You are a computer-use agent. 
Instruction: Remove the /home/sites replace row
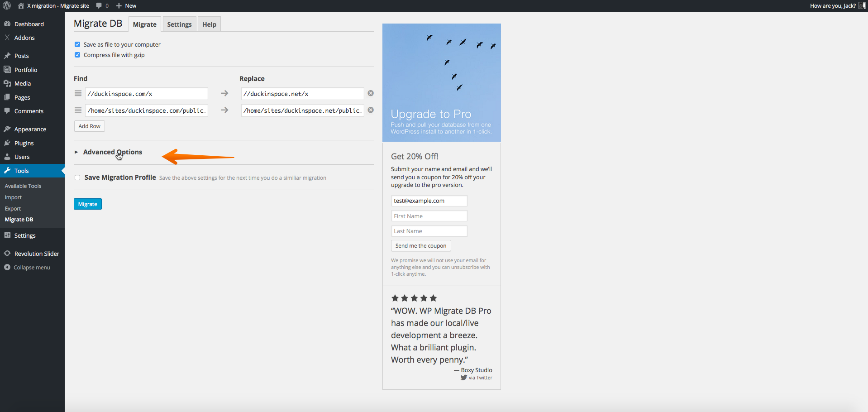pos(371,110)
